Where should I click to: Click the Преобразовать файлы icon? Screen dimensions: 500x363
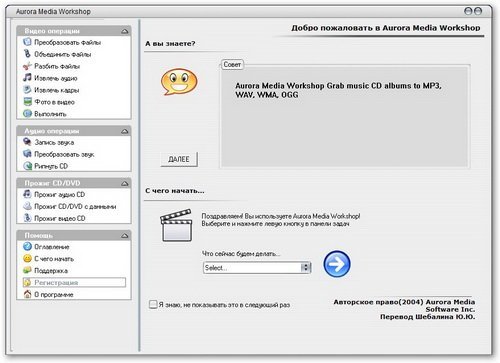coord(27,42)
